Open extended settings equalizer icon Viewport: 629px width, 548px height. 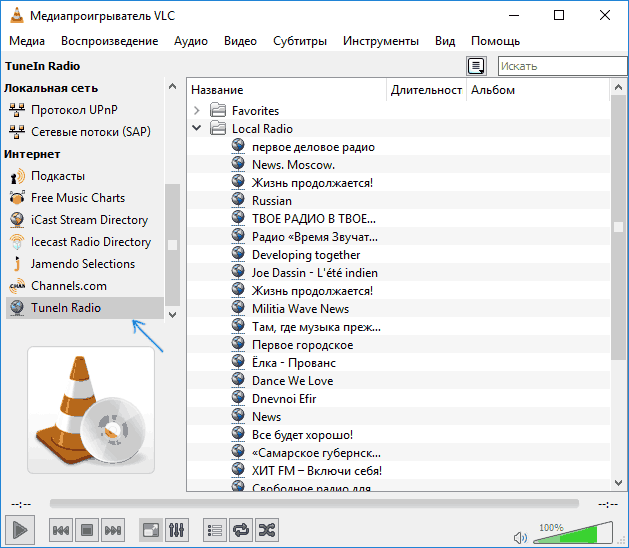177,530
